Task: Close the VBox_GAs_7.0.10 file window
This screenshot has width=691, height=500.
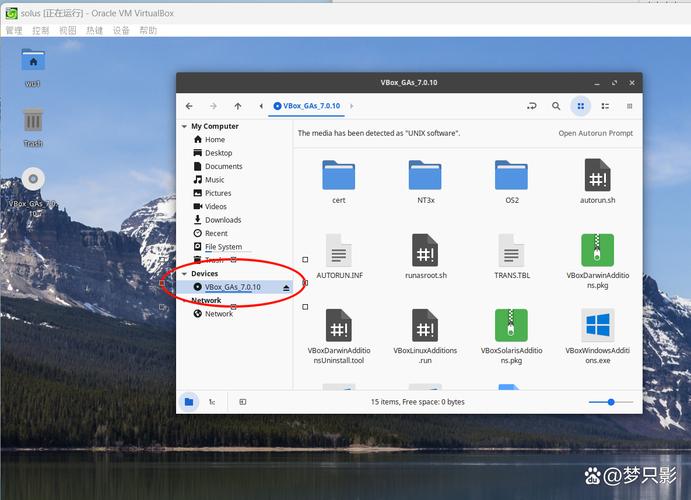Action: (x=632, y=83)
